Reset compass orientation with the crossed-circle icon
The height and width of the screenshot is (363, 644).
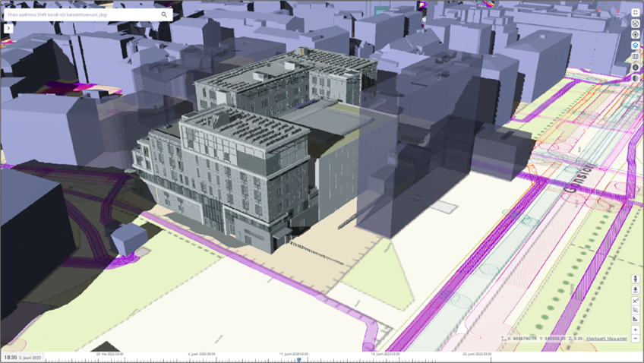pyautogui.click(x=636, y=24)
